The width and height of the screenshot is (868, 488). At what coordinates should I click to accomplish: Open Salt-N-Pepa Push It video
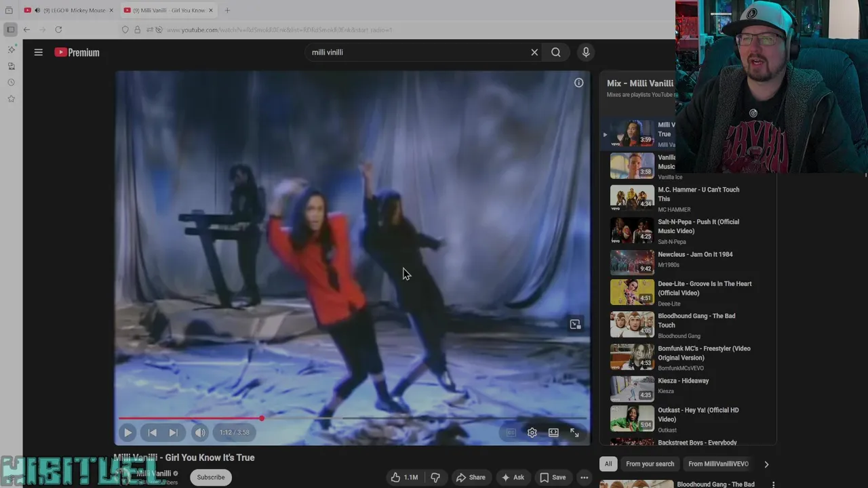[x=698, y=226]
